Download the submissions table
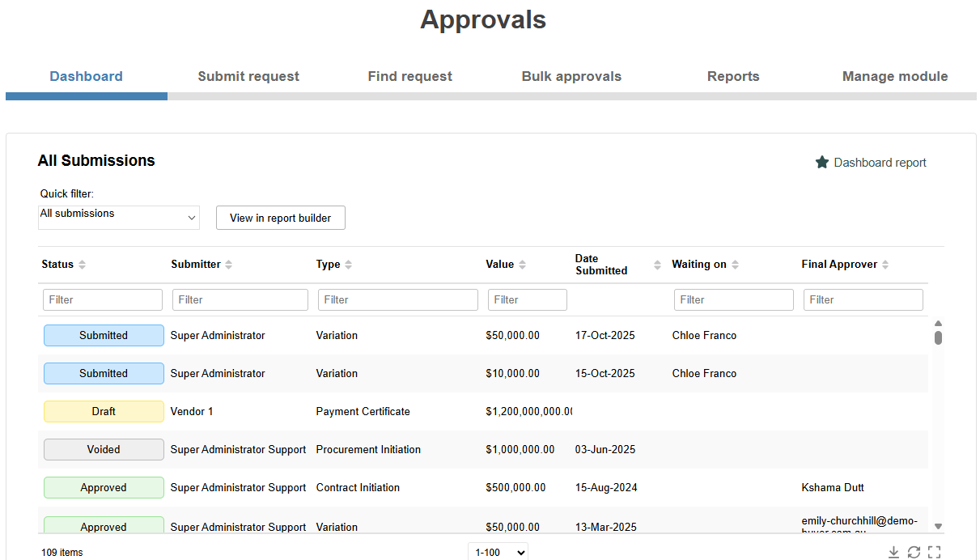Image resolution: width=980 pixels, height=560 pixels. coord(893,552)
